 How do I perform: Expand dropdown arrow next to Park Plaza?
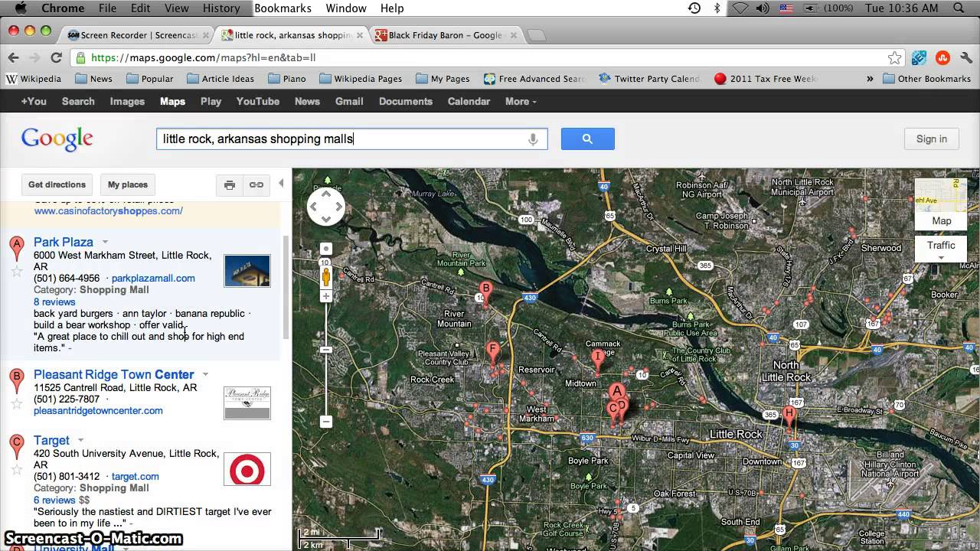[105, 243]
